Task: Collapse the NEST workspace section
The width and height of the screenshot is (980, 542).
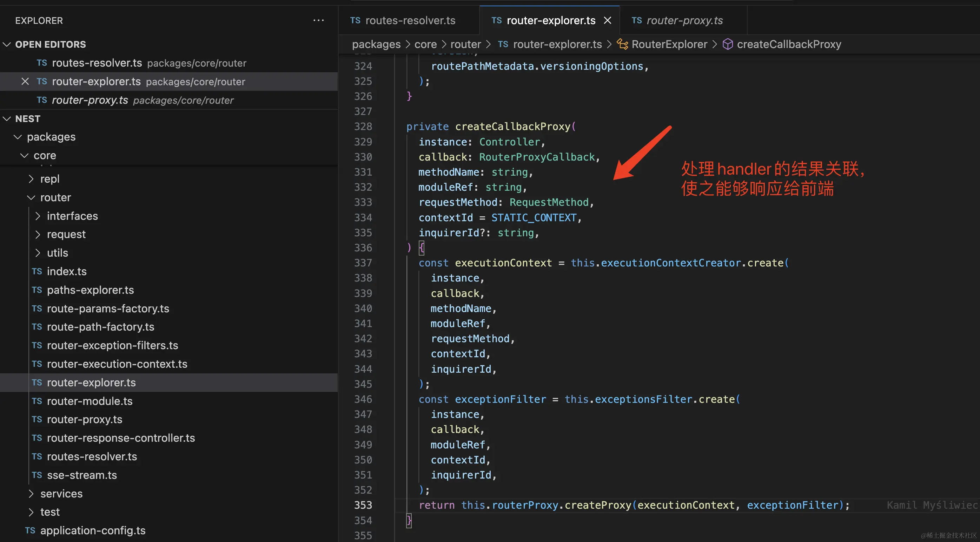Action: [x=7, y=118]
